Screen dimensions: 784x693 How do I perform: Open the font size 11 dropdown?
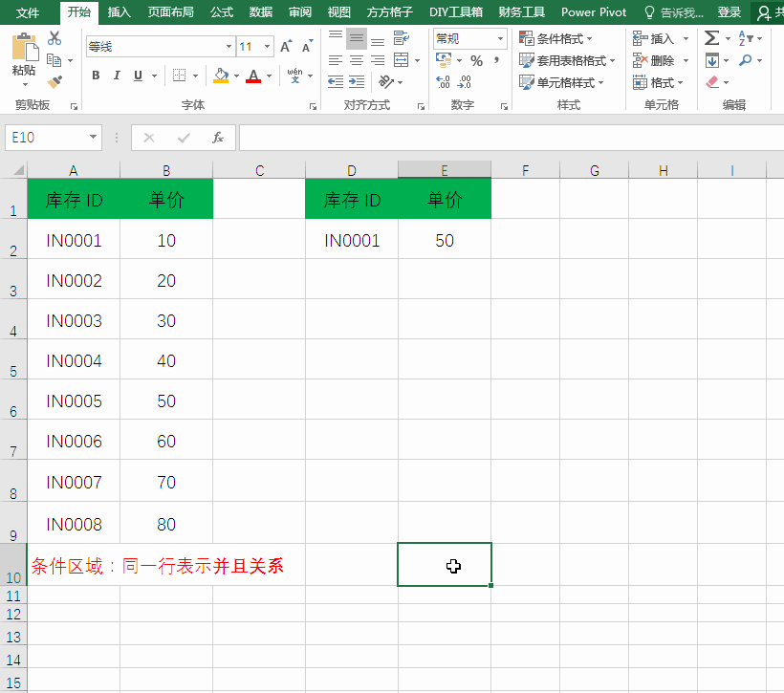268,47
